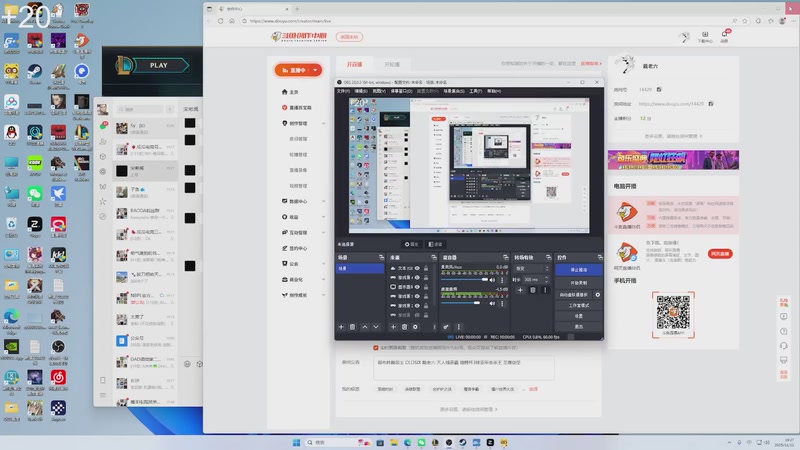Expand 创作成长 section in Douyu sidebar
Viewport: 800px width, 450px height.
coord(323,295)
